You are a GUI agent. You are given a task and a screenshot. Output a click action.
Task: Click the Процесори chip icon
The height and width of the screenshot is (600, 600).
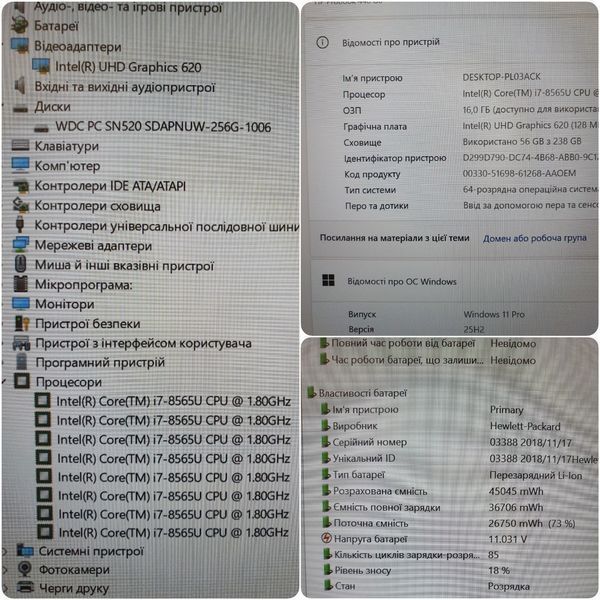coord(22,381)
